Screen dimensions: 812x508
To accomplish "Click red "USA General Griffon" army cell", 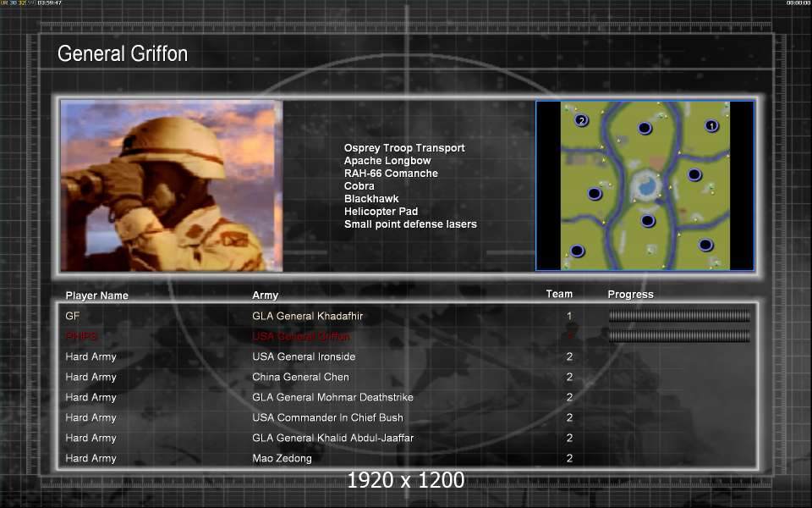I will pyautogui.click(x=301, y=336).
